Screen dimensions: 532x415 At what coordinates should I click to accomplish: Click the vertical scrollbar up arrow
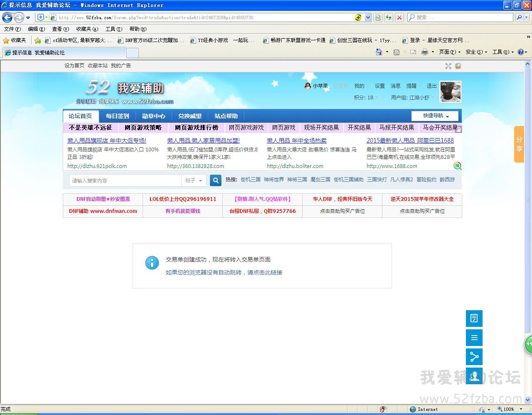coord(528,64)
